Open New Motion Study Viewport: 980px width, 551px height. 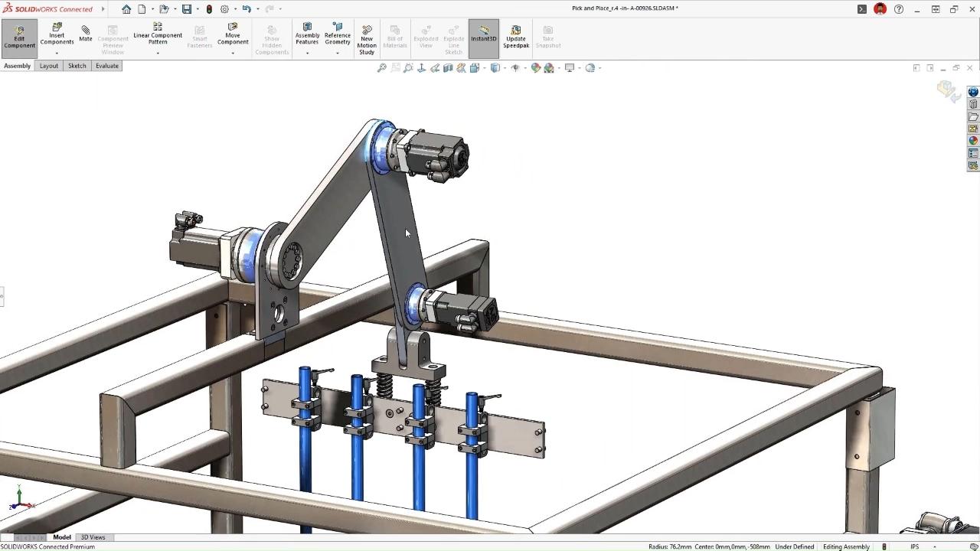pyautogui.click(x=367, y=40)
